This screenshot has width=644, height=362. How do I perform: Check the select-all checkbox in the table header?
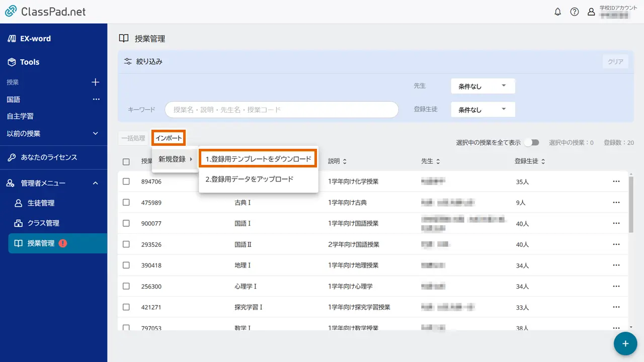(x=126, y=161)
